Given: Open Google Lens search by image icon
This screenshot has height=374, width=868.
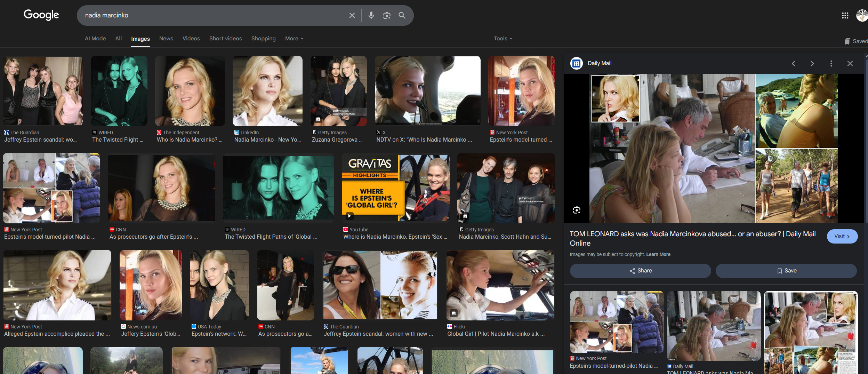Looking at the screenshot, I should (x=387, y=15).
